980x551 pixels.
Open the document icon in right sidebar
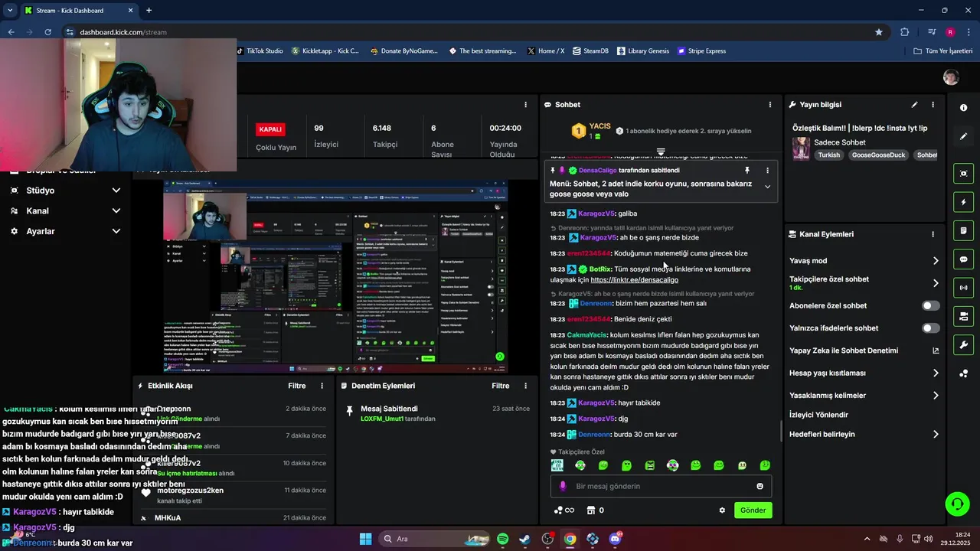click(964, 231)
